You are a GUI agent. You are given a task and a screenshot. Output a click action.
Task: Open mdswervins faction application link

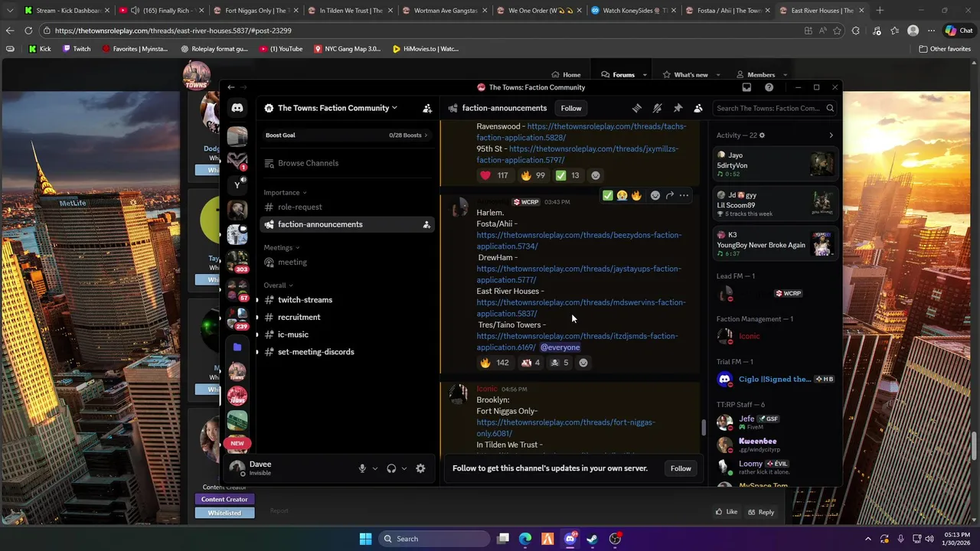[581, 308]
